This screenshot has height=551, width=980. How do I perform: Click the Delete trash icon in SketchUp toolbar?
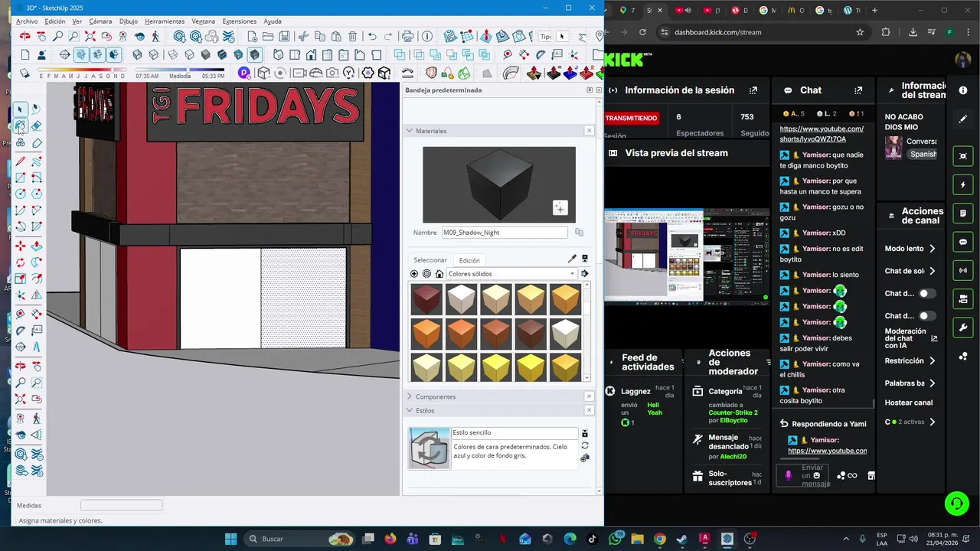[353, 36]
